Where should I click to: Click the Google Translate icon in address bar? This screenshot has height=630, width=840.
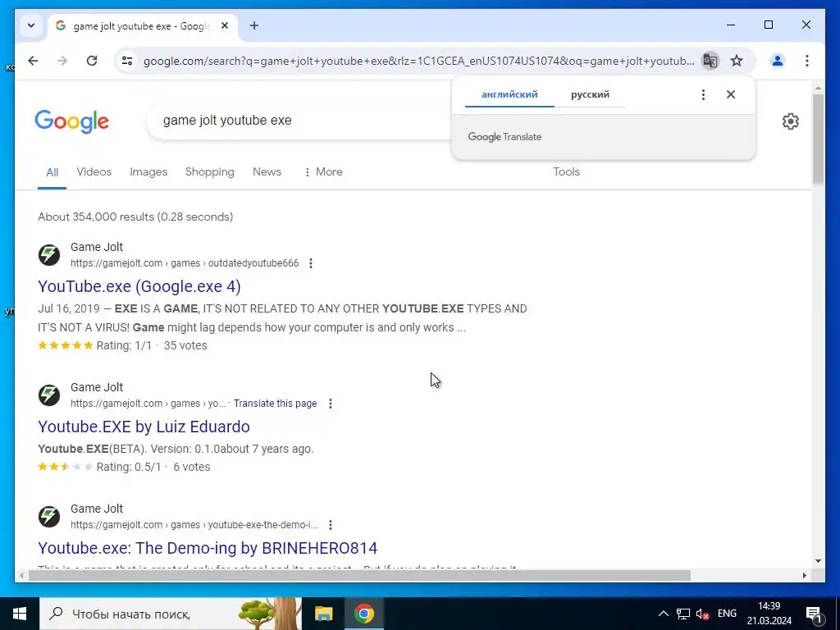tap(710, 61)
